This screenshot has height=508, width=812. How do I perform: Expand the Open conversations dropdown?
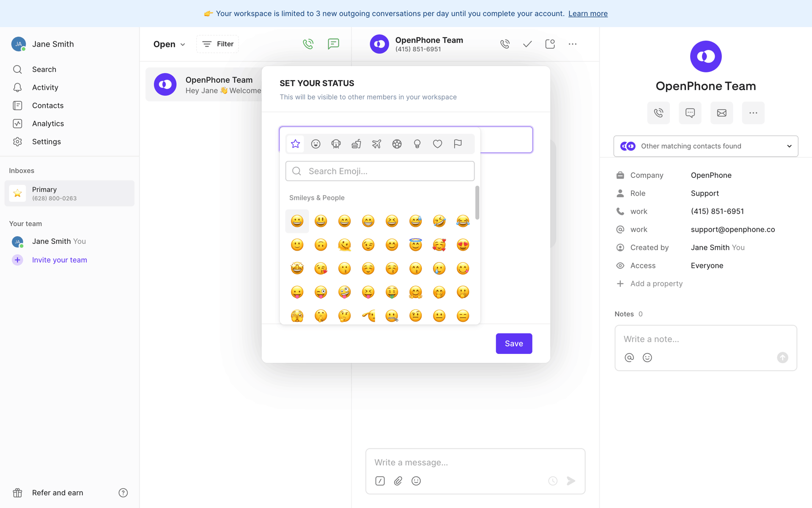pyautogui.click(x=169, y=44)
